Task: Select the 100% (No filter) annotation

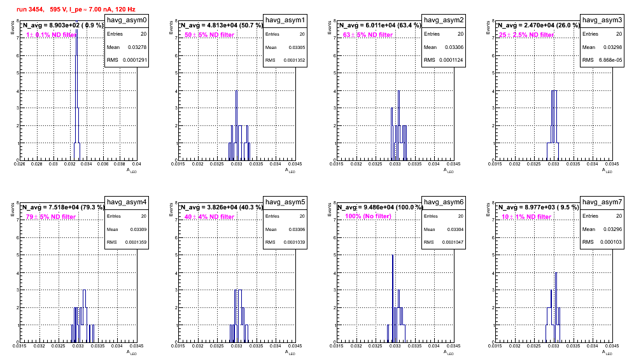Action: click(368, 216)
